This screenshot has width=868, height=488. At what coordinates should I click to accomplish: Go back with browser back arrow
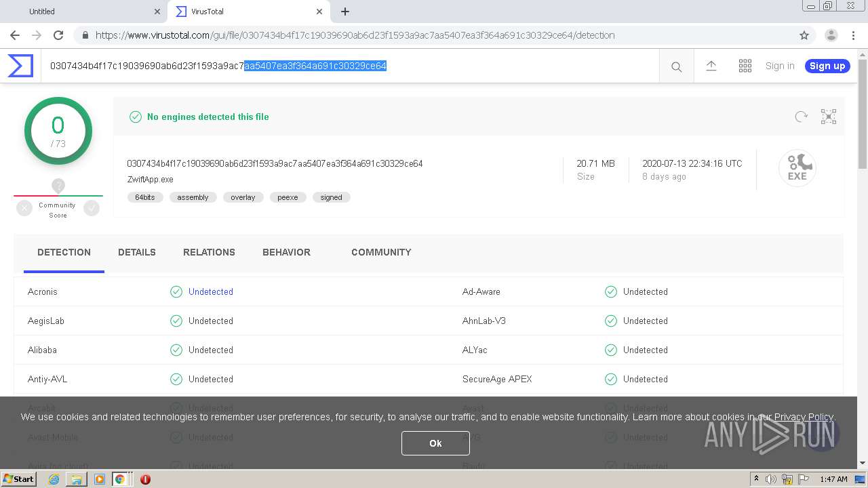click(x=15, y=35)
